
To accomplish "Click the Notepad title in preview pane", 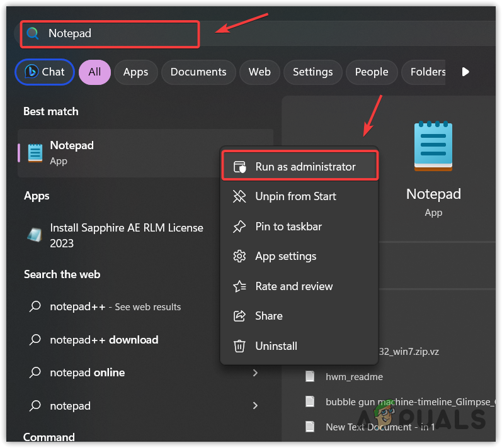I will [433, 194].
